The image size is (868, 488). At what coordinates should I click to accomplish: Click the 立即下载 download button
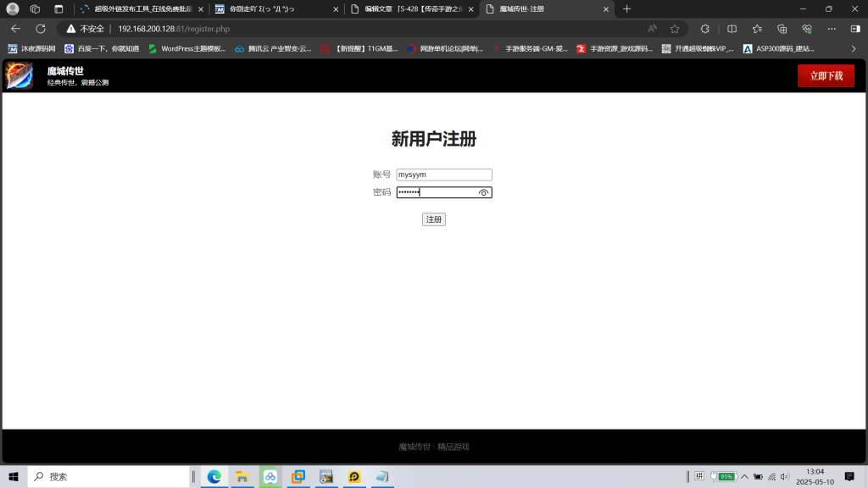click(x=825, y=75)
